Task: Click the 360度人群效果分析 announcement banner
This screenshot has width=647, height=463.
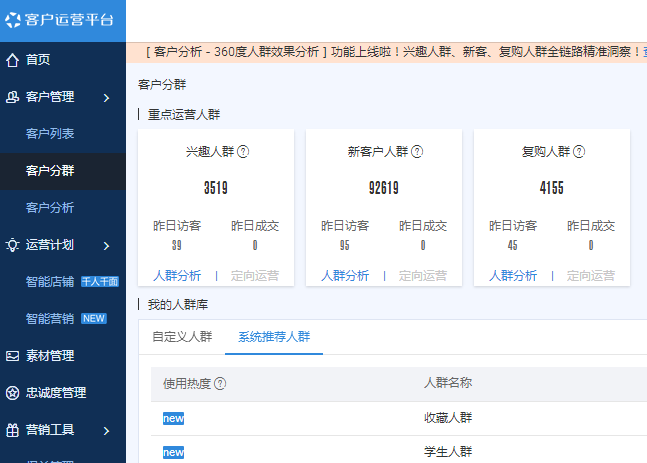Action: (387, 52)
